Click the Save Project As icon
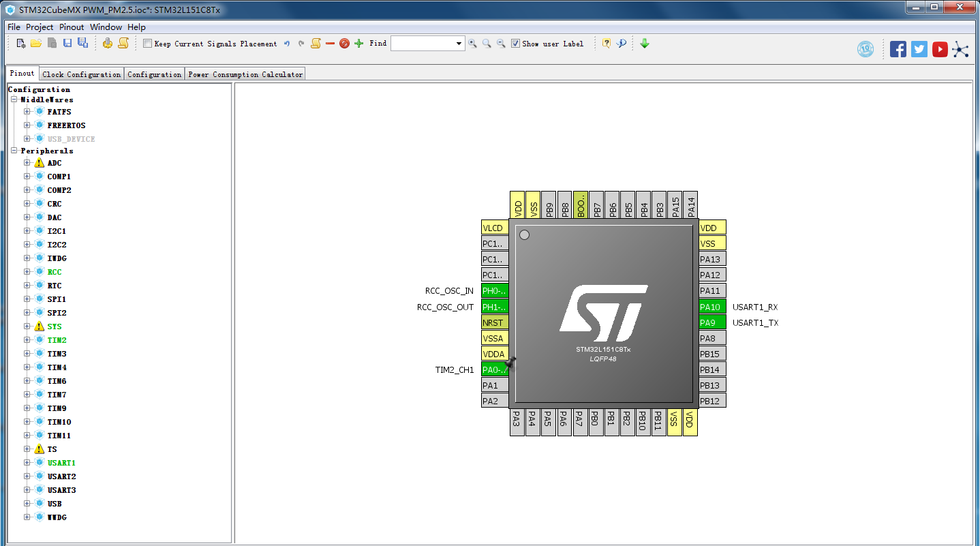The image size is (980, 546). (82, 44)
